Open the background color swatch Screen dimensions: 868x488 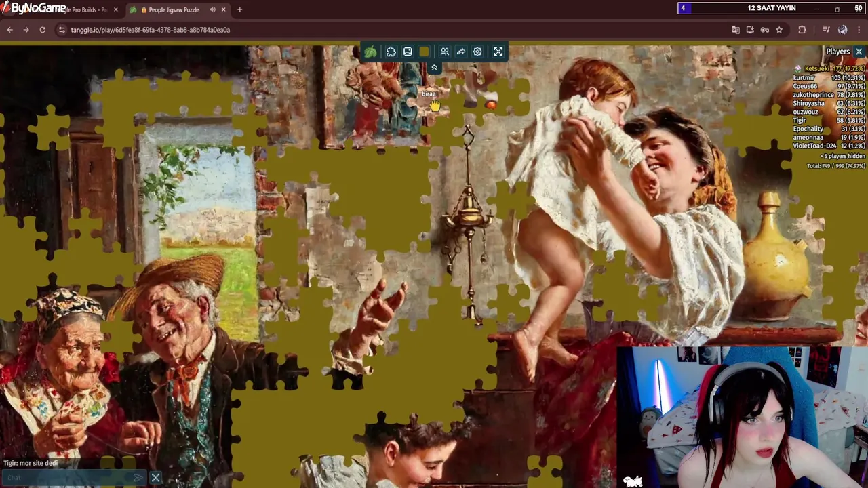(x=424, y=52)
